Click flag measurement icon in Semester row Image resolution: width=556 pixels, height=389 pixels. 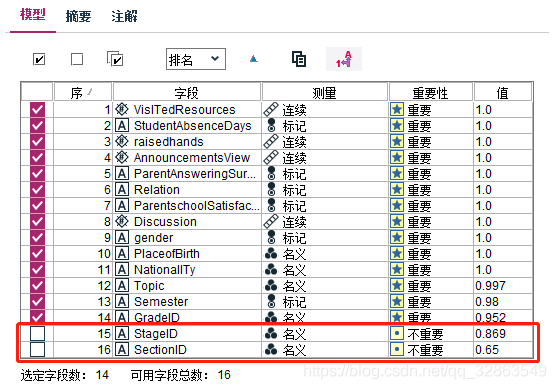(271, 301)
